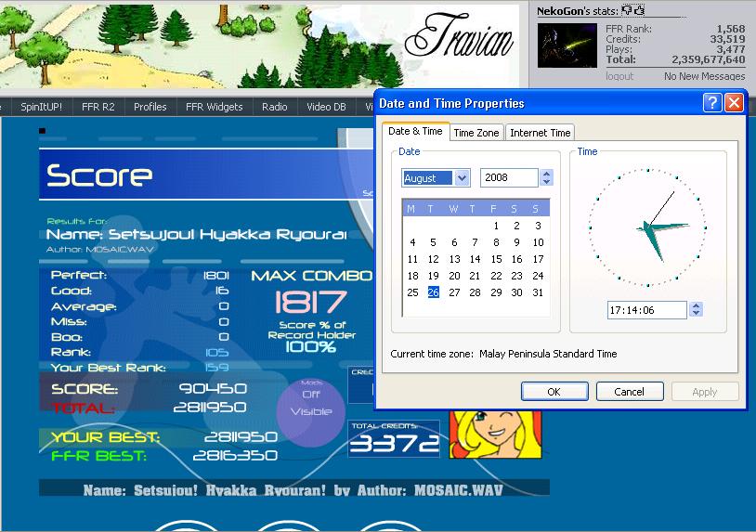Open the Video DB menu item
This screenshot has width=756, height=532.
click(326, 107)
